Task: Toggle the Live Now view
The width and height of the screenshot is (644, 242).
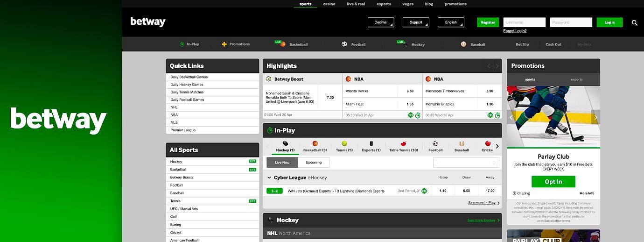Action: (282, 163)
